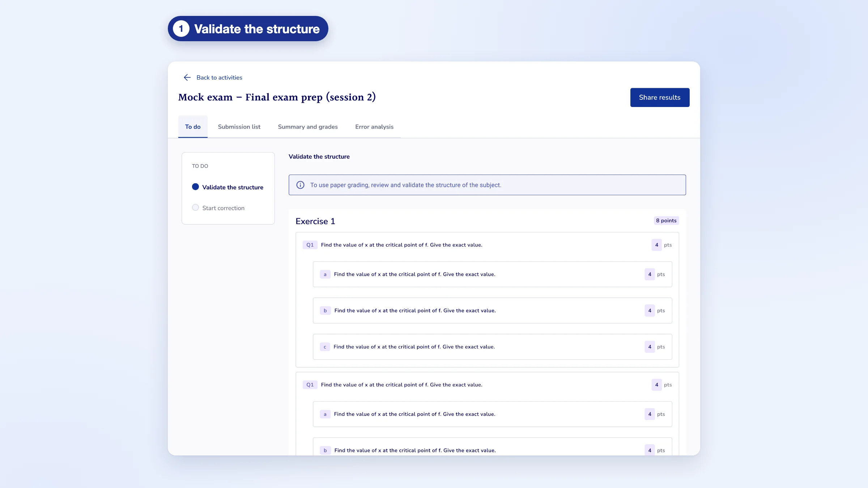
Task: Click sub-question c badge under first Q1
Action: (x=325, y=347)
